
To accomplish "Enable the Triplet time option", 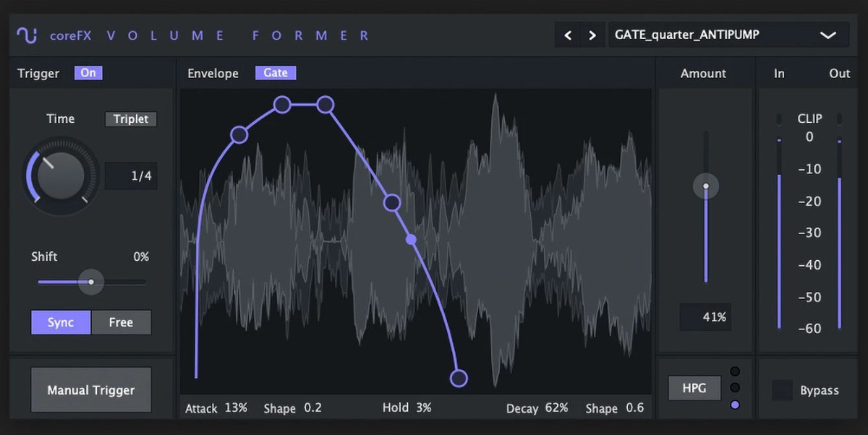I will point(131,119).
